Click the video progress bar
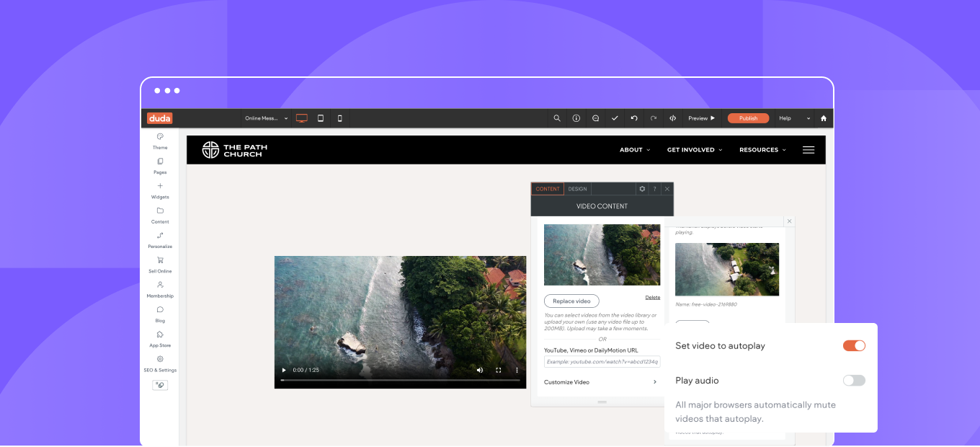Image resolution: width=980 pixels, height=447 pixels. click(400, 380)
